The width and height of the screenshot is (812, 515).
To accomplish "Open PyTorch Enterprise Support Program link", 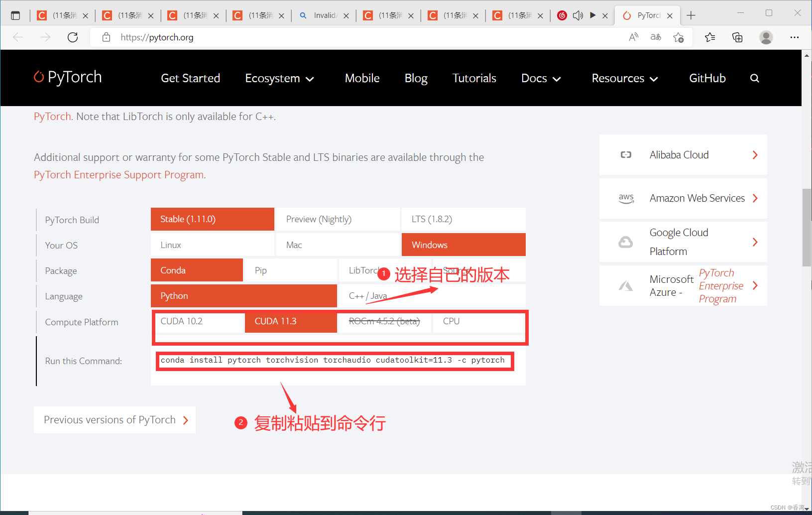I will pyautogui.click(x=119, y=175).
